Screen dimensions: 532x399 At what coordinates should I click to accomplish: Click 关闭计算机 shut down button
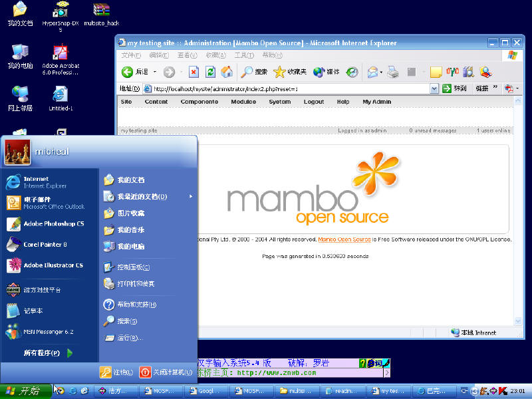[x=166, y=372]
